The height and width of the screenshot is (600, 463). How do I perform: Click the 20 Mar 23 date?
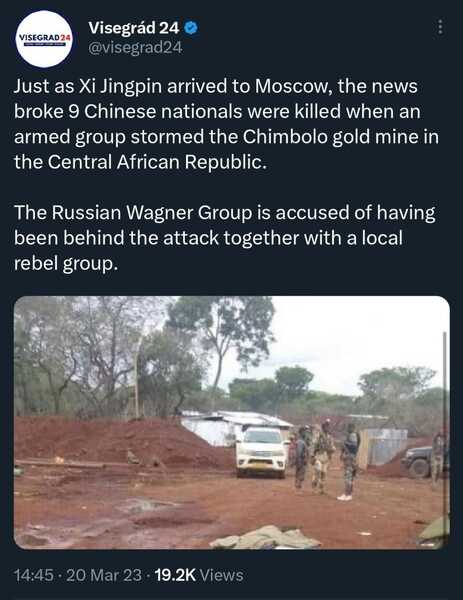tap(104, 575)
